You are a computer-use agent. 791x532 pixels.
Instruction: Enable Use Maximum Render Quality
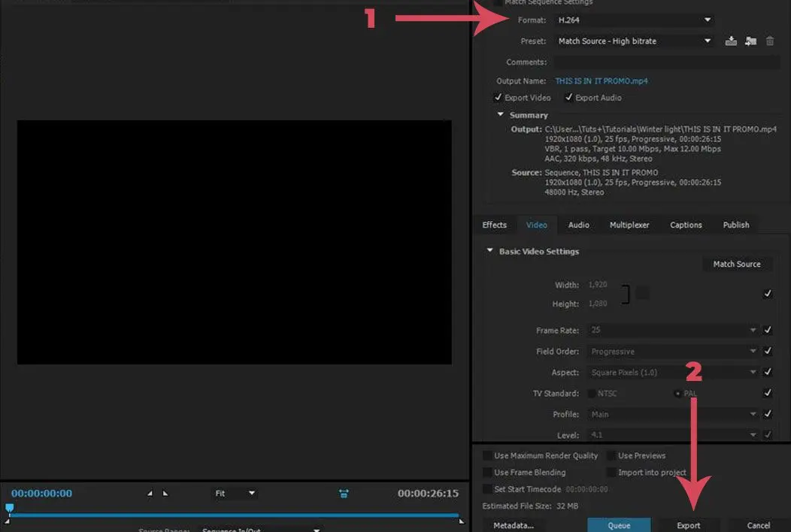pyautogui.click(x=487, y=456)
